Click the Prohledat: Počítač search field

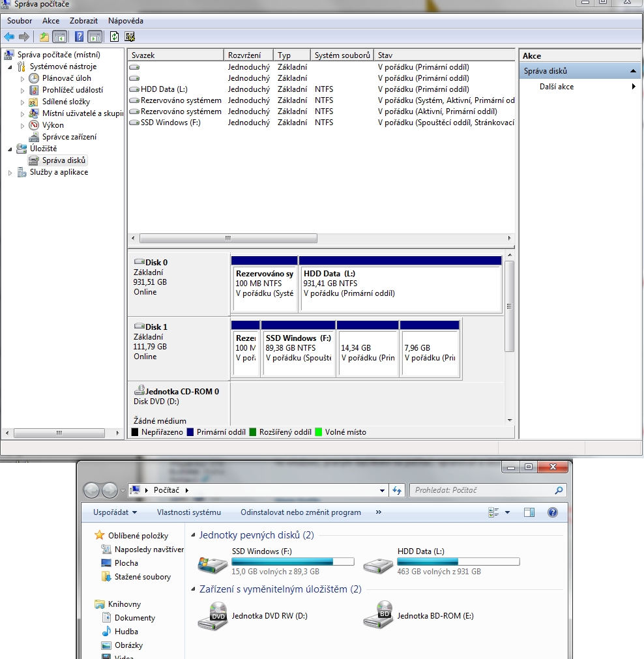[481, 490]
